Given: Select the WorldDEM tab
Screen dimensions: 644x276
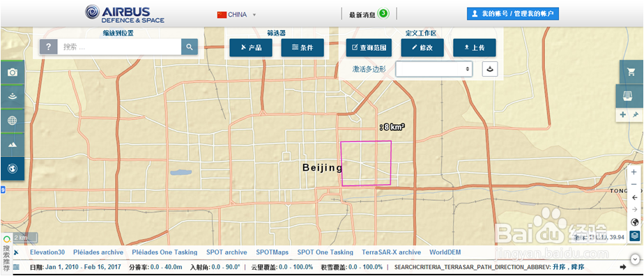Looking at the screenshot, I should (x=445, y=252).
